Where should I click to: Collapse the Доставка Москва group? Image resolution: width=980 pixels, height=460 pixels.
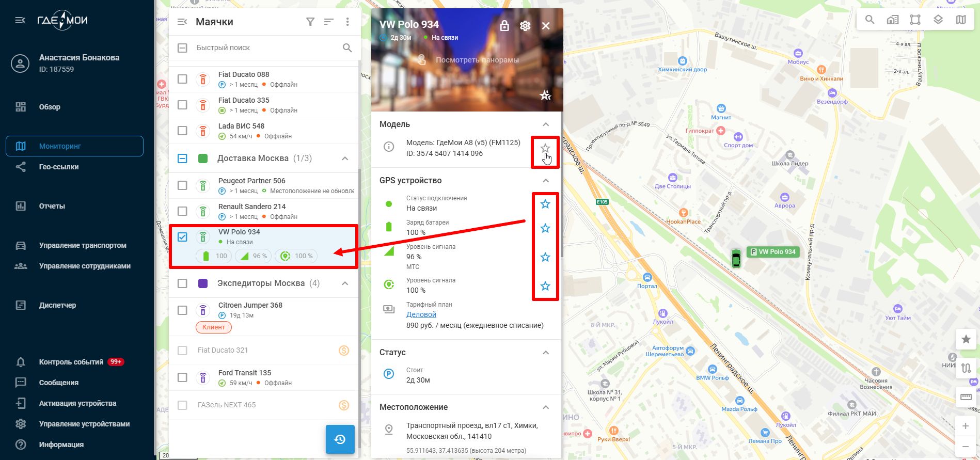pyautogui.click(x=345, y=158)
